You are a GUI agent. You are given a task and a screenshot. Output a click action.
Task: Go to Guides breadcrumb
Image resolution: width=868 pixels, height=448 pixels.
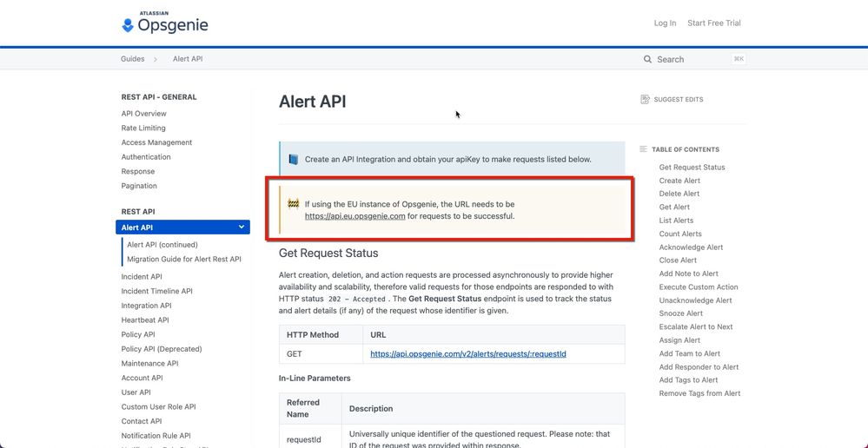(x=132, y=59)
